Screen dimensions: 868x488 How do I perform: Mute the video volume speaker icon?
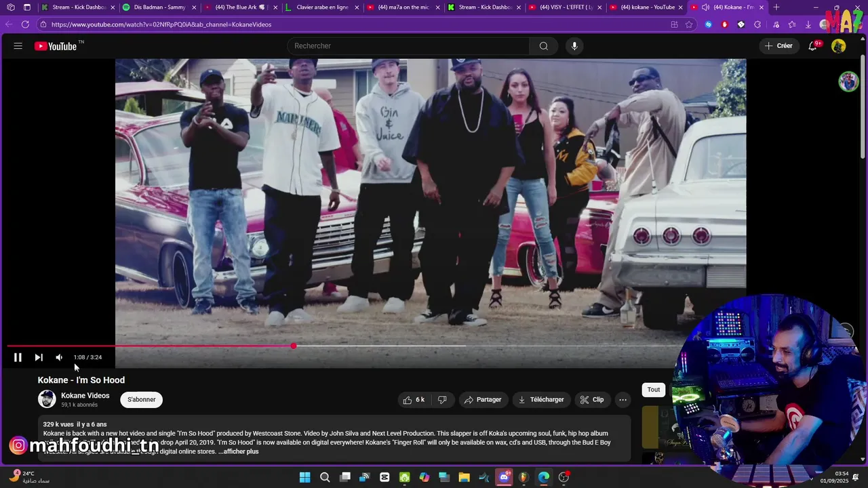click(59, 357)
